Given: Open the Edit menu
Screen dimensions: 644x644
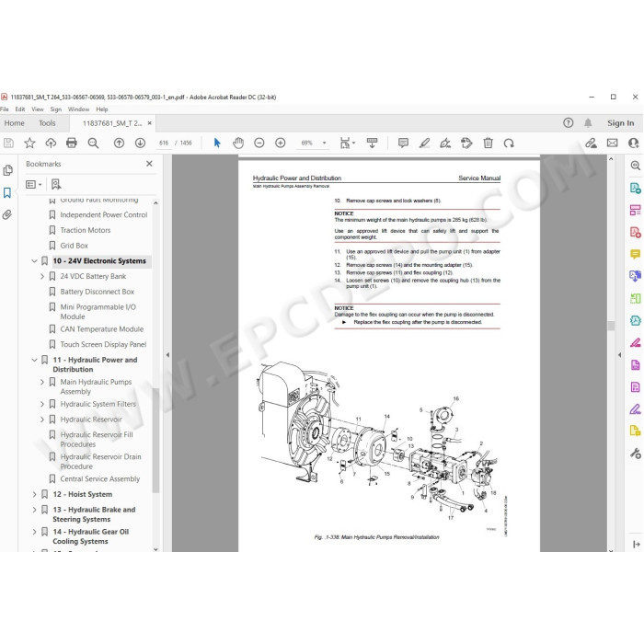Looking at the screenshot, I should pyautogui.click(x=20, y=109).
